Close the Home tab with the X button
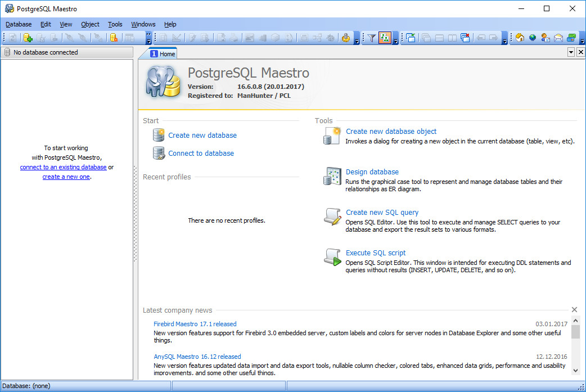586x392 pixels. click(x=580, y=52)
